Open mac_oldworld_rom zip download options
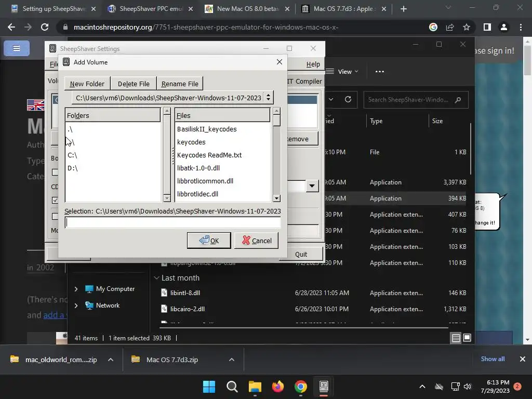Screen dimensions: 532x399 tap(111, 360)
